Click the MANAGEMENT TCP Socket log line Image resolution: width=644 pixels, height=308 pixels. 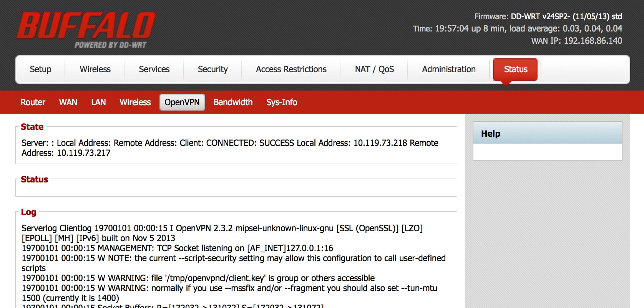click(177, 248)
